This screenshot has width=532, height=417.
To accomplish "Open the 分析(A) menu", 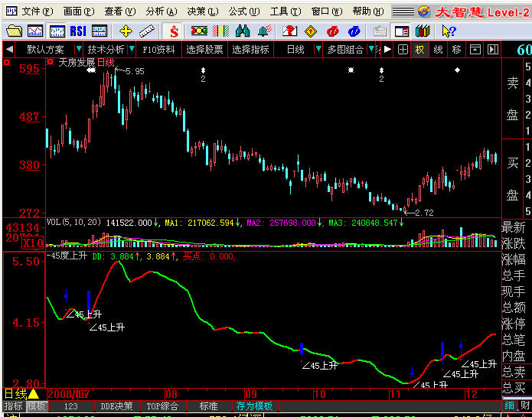I will coord(162,12).
